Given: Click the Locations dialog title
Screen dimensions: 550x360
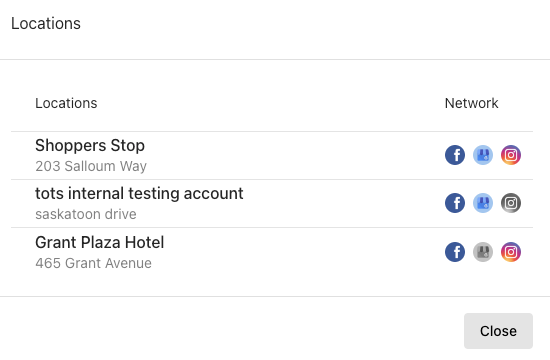Looking at the screenshot, I should [46, 24].
